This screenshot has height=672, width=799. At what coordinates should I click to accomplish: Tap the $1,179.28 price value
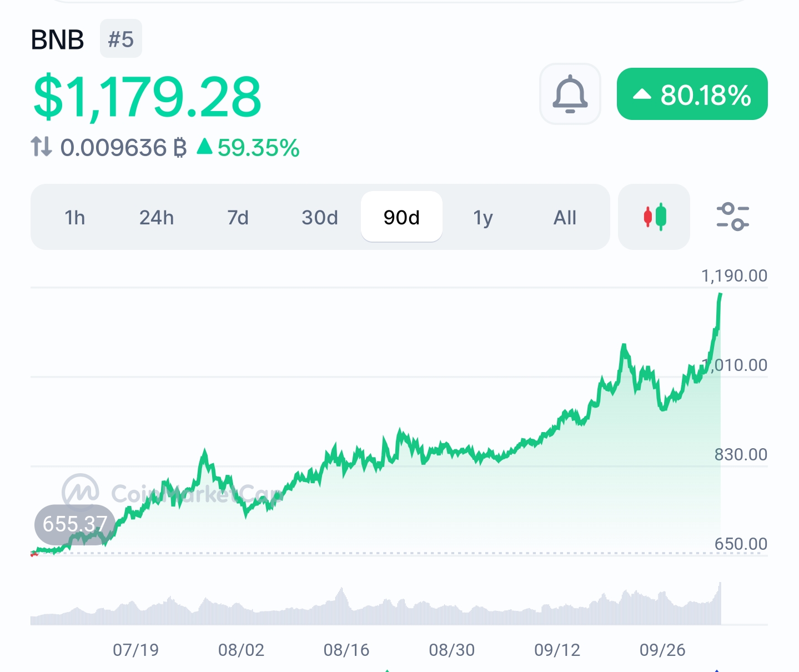[x=147, y=97]
